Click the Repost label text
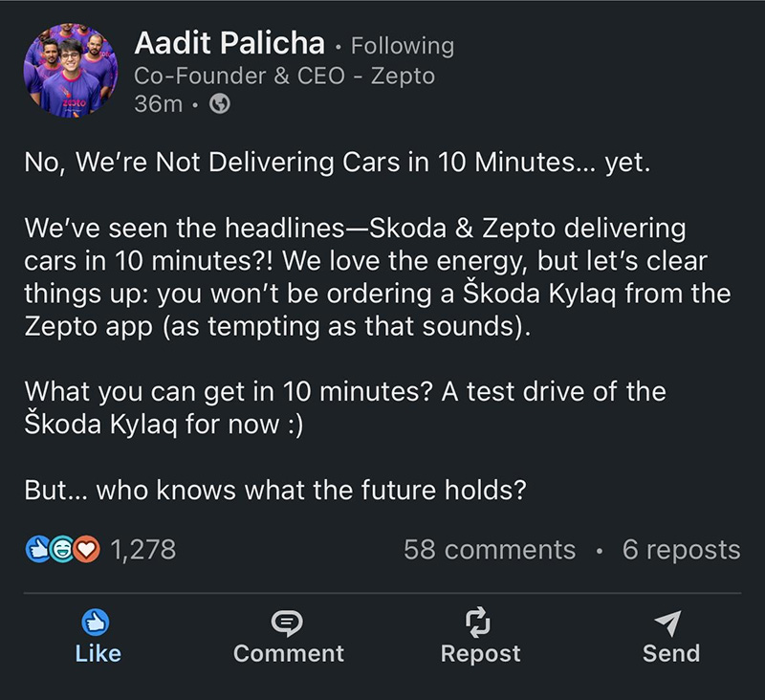This screenshot has width=765, height=700. pyautogui.click(x=480, y=654)
